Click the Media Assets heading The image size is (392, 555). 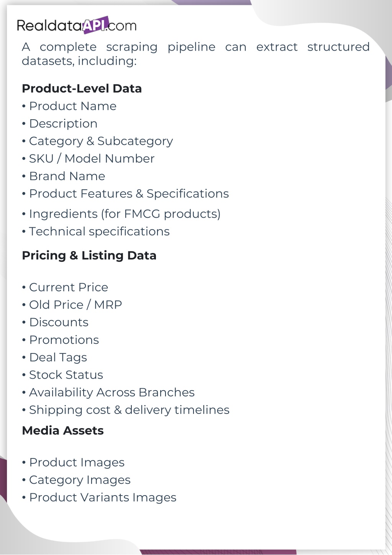click(63, 431)
